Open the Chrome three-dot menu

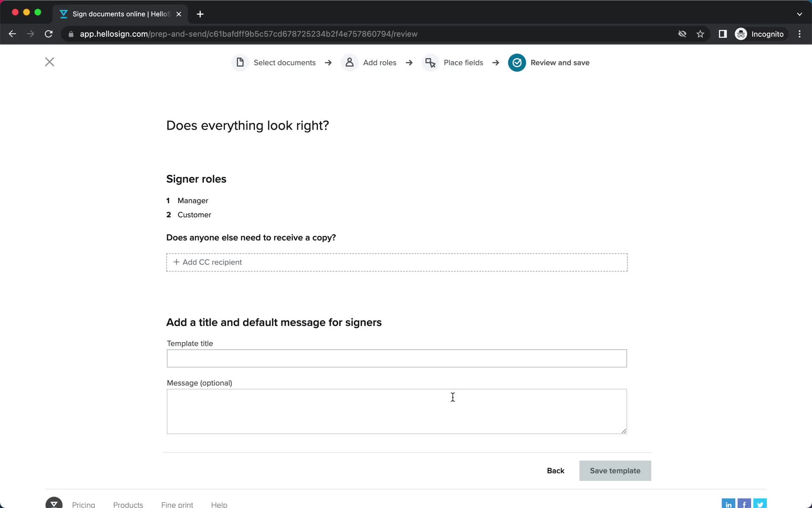[799, 34]
